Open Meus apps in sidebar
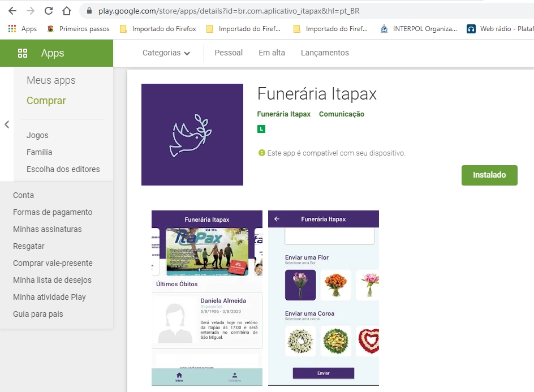The width and height of the screenshot is (534, 392). 51,80
